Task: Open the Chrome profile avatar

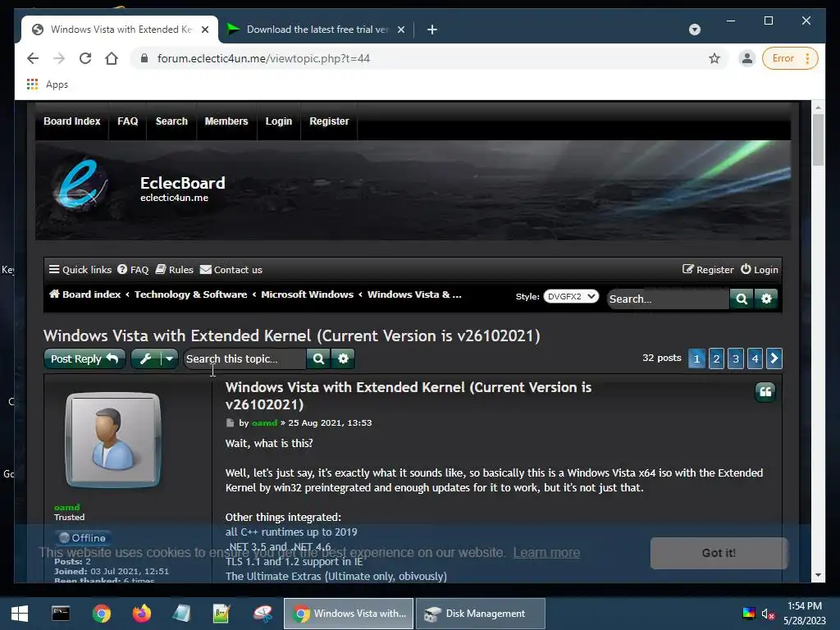Action: 746,58
